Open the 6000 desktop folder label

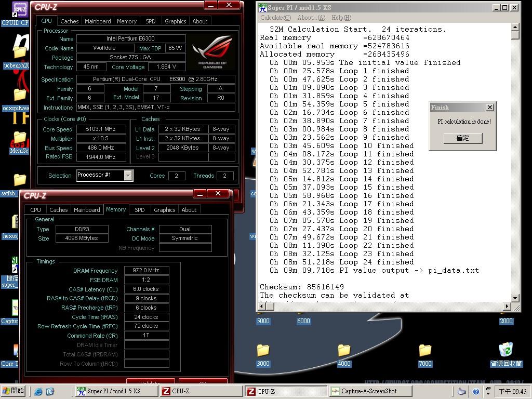[303, 321]
